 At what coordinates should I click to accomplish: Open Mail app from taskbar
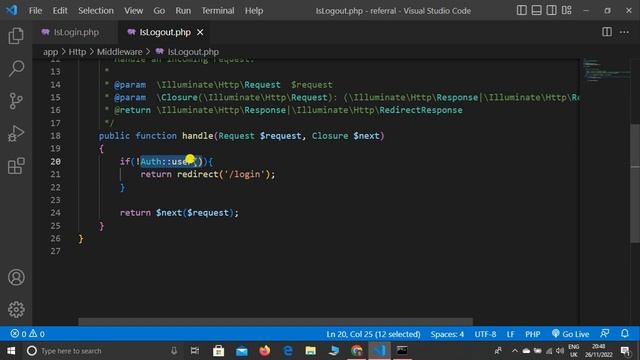tap(242, 351)
